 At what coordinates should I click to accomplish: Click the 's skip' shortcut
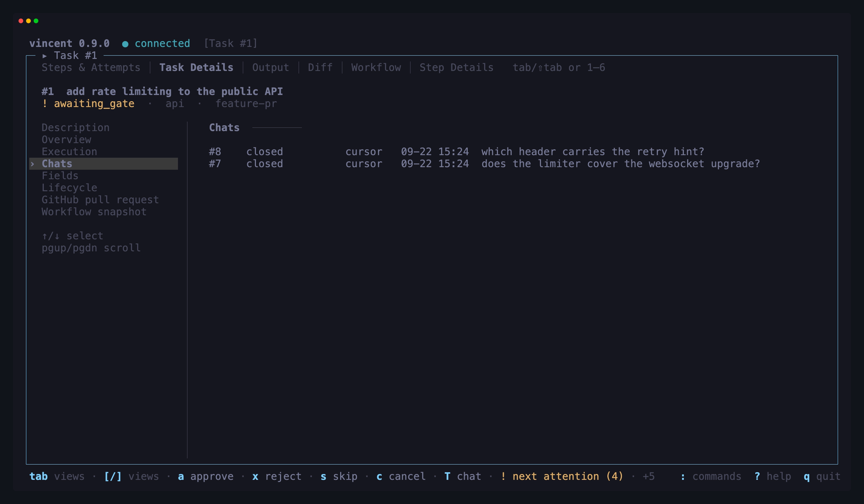(x=339, y=477)
